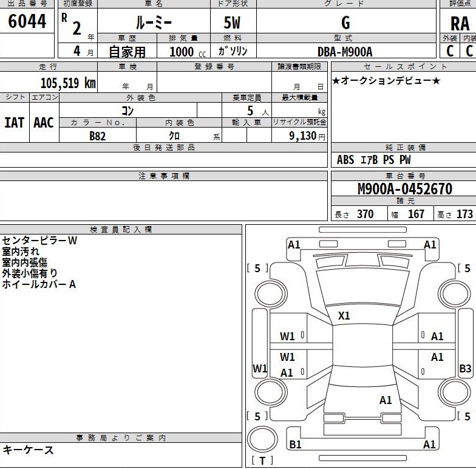
Task: Select the 譲渡書類期限 header
Action: [300, 67]
